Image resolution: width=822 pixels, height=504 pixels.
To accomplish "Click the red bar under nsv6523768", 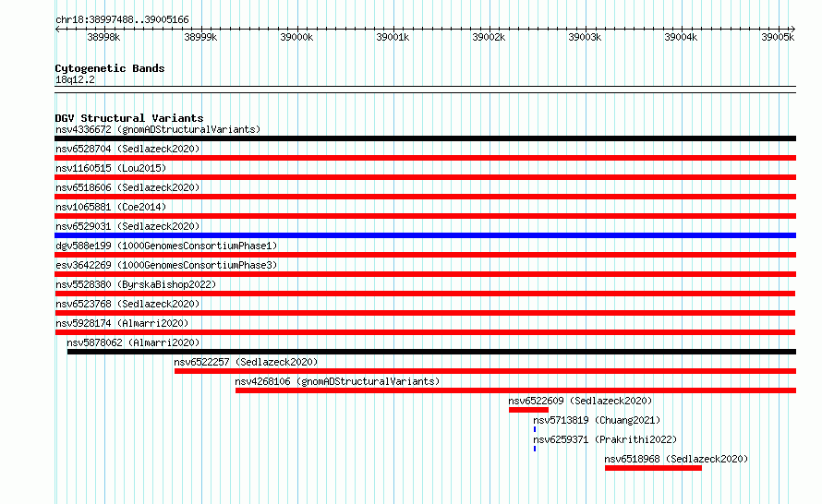I will point(425,313).
